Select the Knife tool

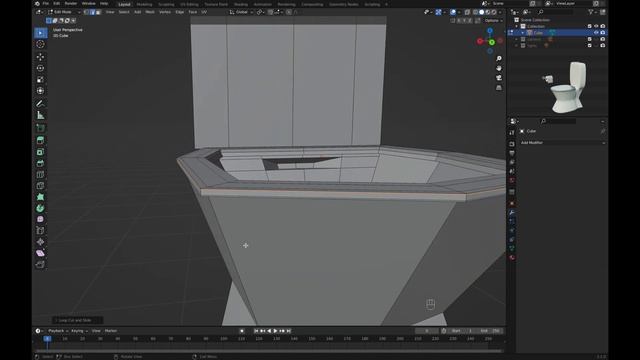pyautogui.click(x=40, y=186)
